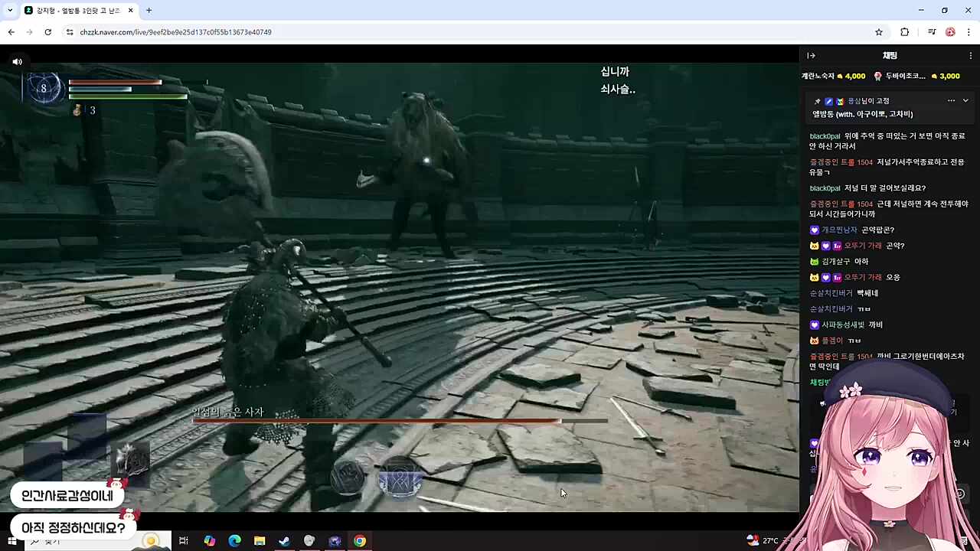
Task: Go forward in browser history
Action: [x=29, y=32]
